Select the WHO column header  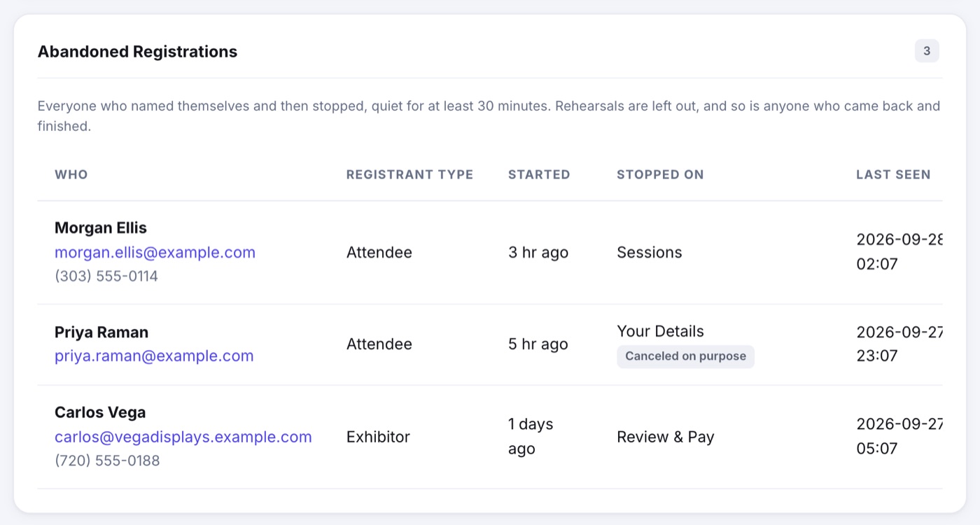coord(71,174)
